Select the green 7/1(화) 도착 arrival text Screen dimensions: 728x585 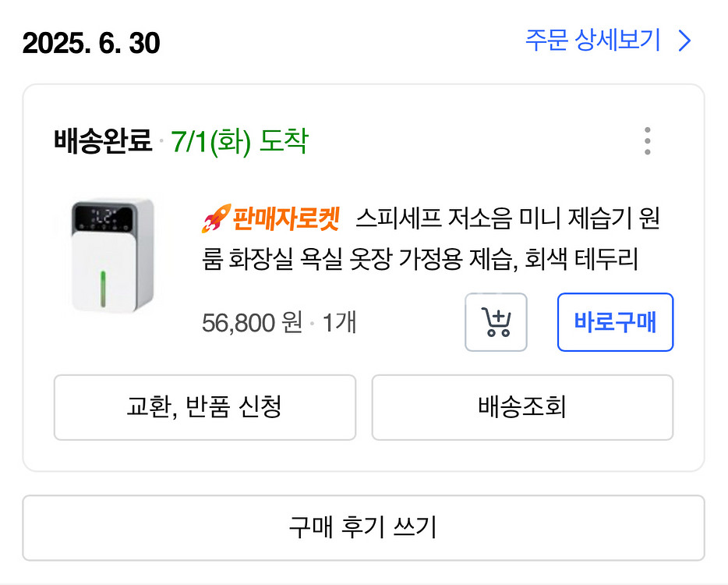(240, 142)
